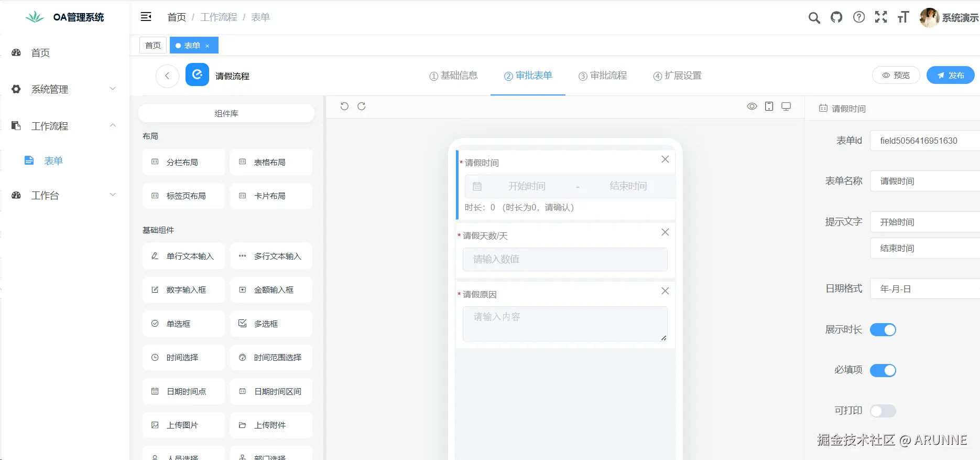The image size is (980, 460).
Task: Switch to the 扩展设置 step tab
Action: click(677, 76)
